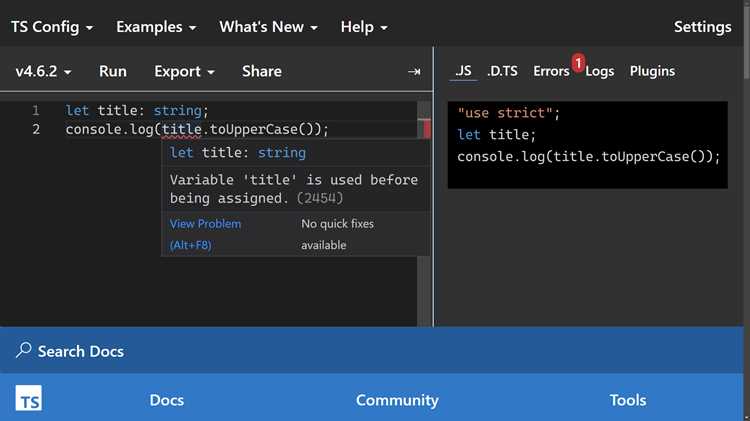
Task: Click console.log line in the JS output
Action: (x=588, y=156)
